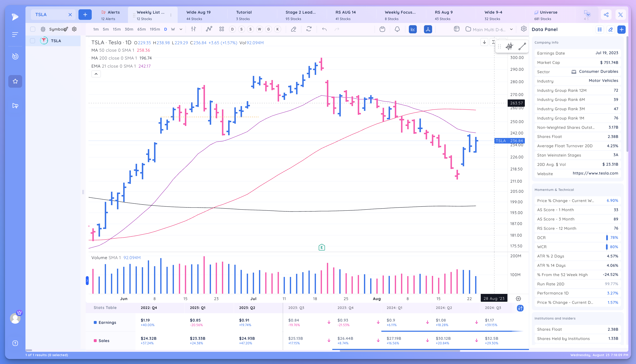Open the user profile avatar
636x364 pixels.
coord(15,318)
